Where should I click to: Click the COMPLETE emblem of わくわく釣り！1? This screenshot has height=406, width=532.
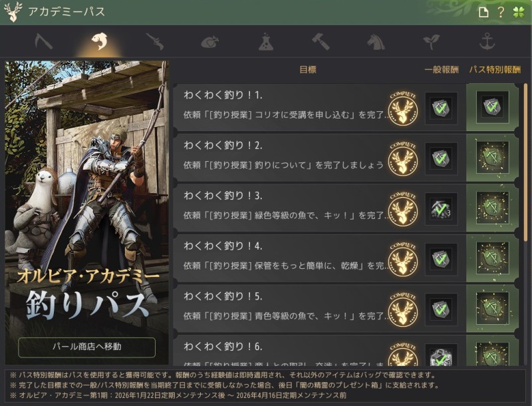coord(403,108)
